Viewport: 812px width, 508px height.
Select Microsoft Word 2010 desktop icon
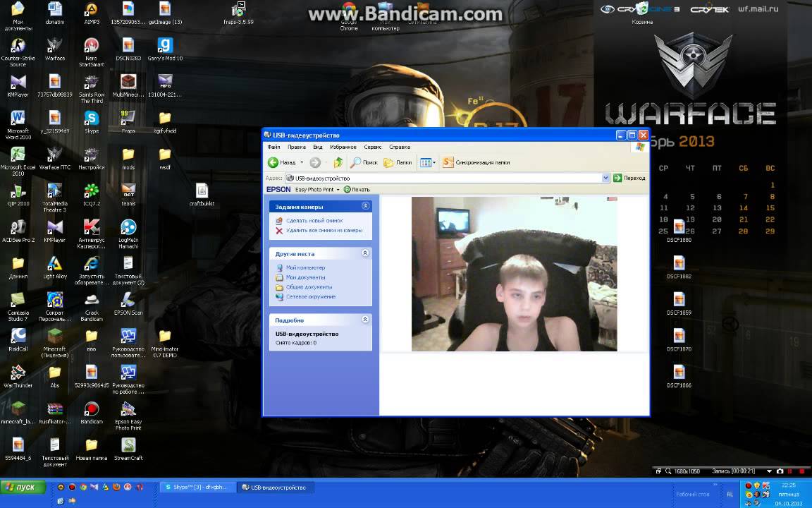coord(18,125)
